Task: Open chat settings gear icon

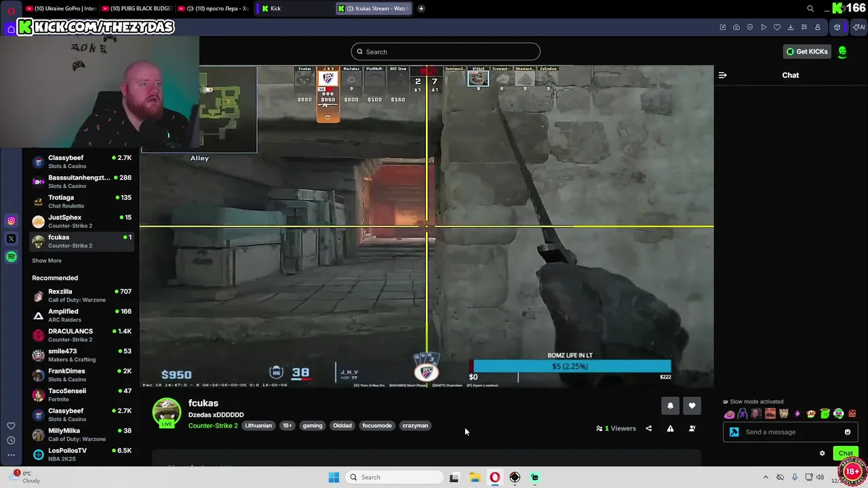Action: 822,453
